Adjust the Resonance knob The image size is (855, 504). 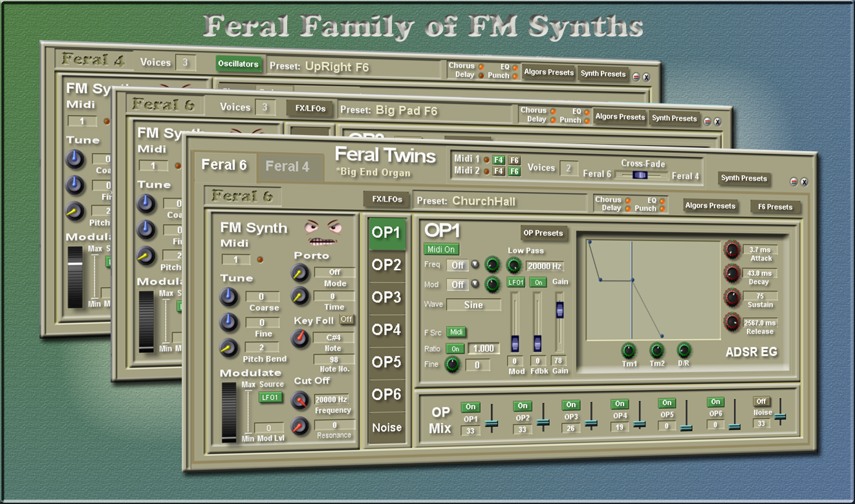coord(299,425)
